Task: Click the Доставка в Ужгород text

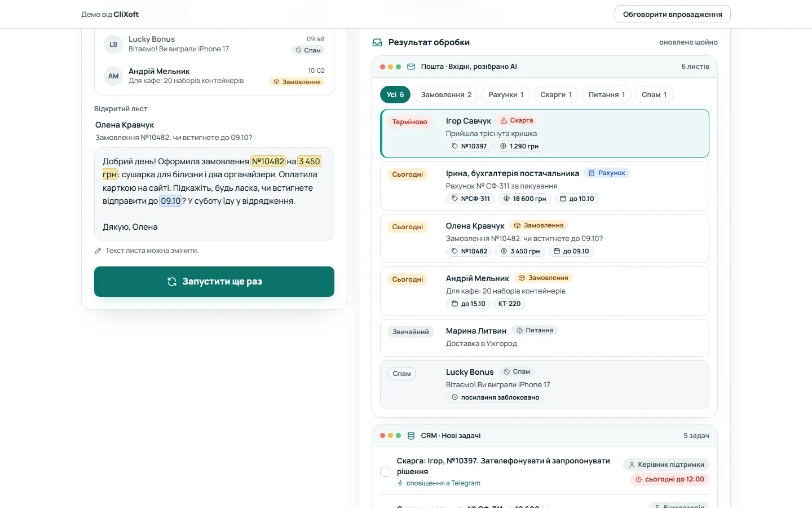Action: click(x=482, y=344)
